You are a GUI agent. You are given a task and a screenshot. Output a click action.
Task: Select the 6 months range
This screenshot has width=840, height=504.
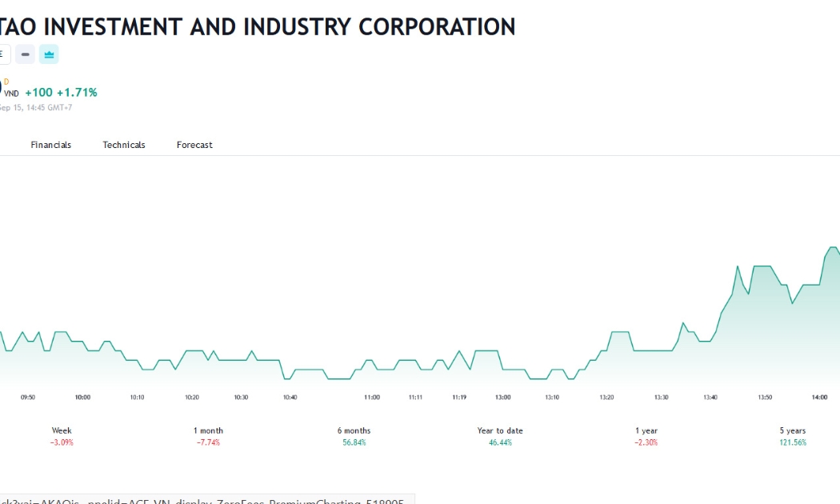point(354,436)
